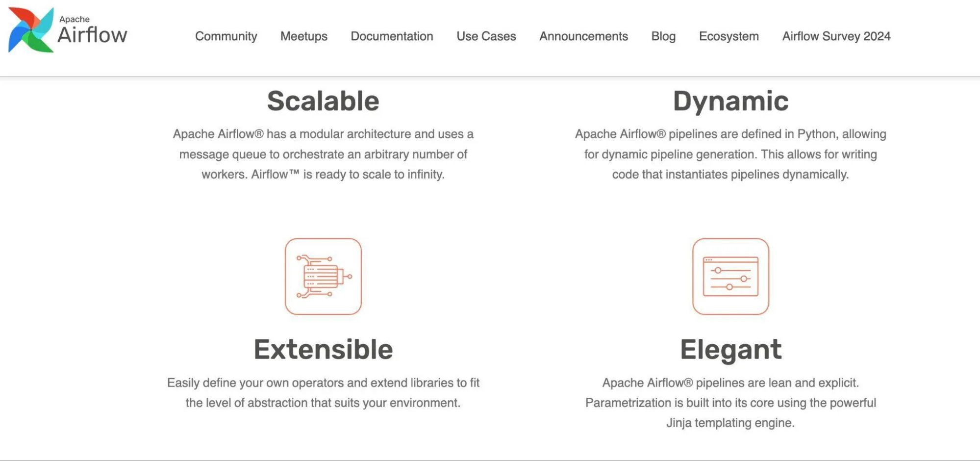Image resolution: width=980 pixels, height=461 pixels.
Task: Click the Scalable heading
Action: (323, 101)
